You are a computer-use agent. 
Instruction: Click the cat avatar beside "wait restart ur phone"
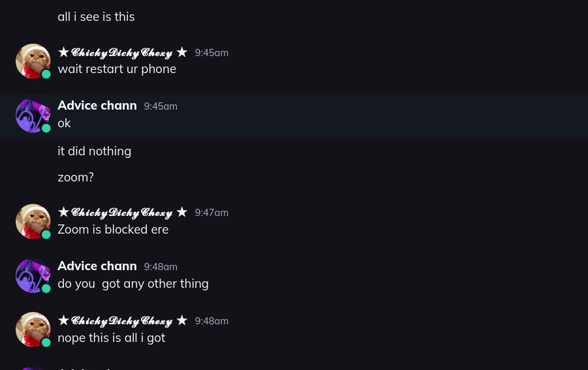pos(33,61)
